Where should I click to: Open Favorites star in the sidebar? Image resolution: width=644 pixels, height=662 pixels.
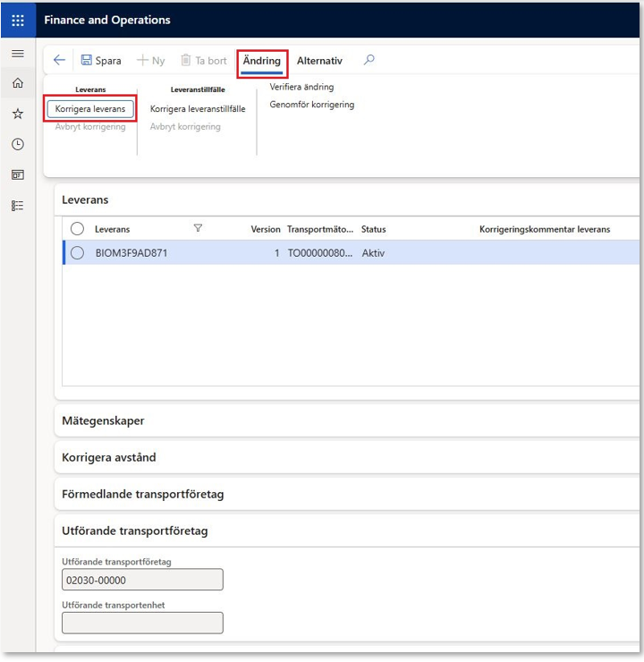click(17, 114)
